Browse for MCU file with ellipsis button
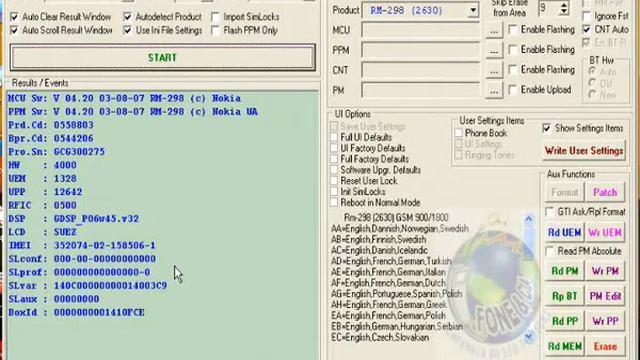 [x=494, y=31]
